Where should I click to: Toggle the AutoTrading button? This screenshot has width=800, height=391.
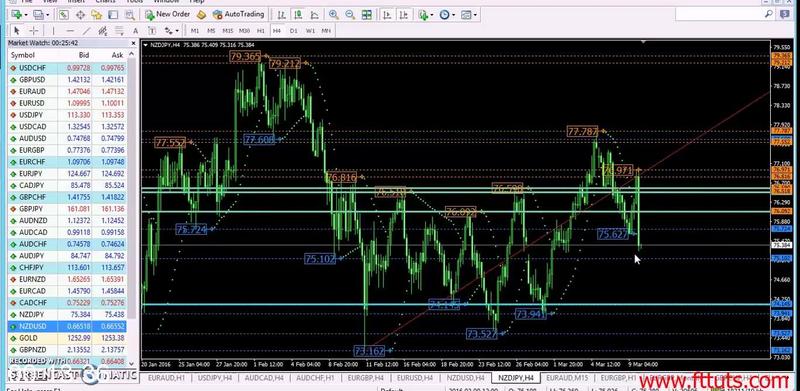coord(239,15)
